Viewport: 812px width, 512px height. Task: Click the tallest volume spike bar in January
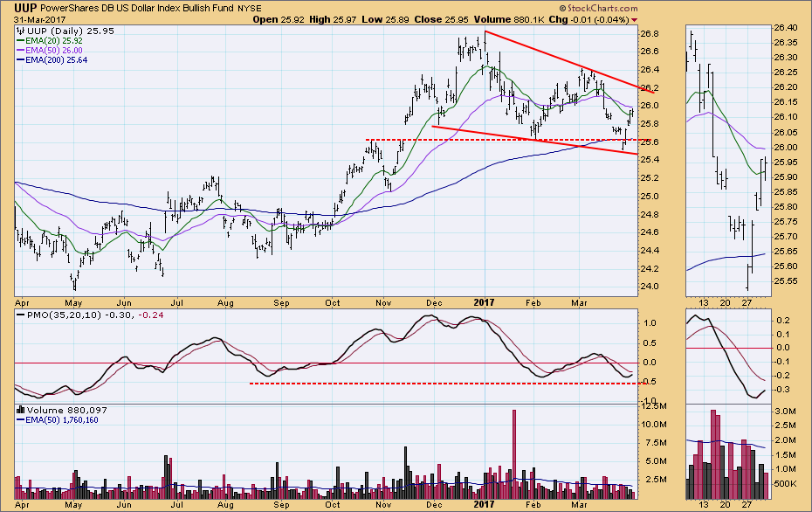[513, 454]
